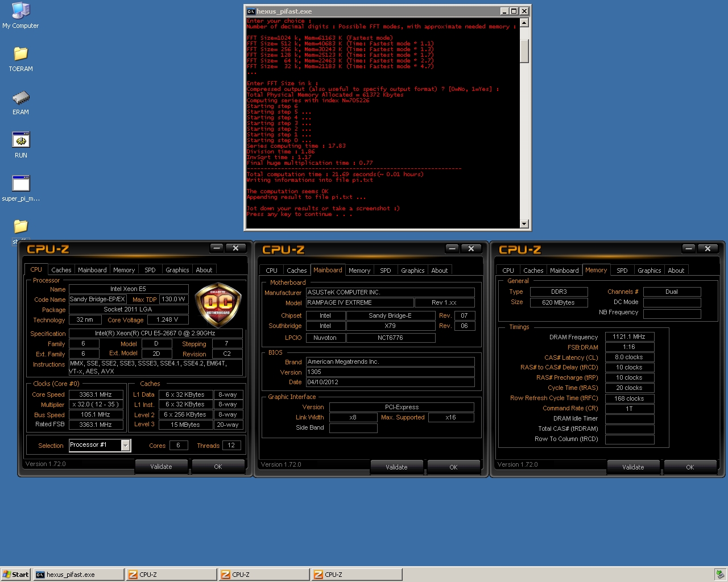Click DRAM Frequency value 1121.1 MHz
Viewport: 728px width, 582px height.
[x=629, y=336]
